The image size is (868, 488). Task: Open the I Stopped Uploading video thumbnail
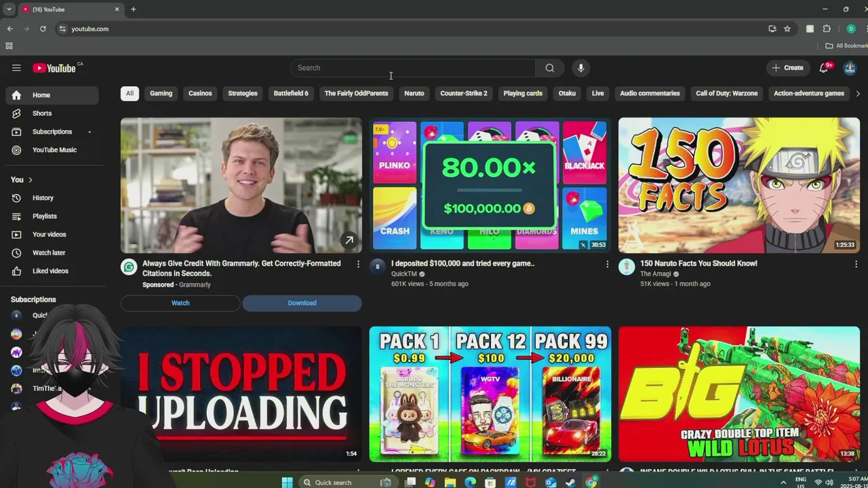[241, 394]
